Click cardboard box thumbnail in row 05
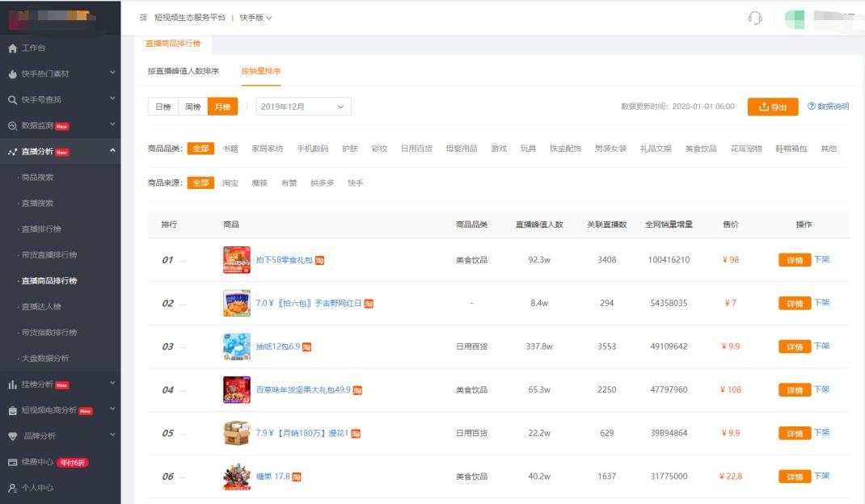Viewport: 865px width, 504px height. (x=237, y=433)
